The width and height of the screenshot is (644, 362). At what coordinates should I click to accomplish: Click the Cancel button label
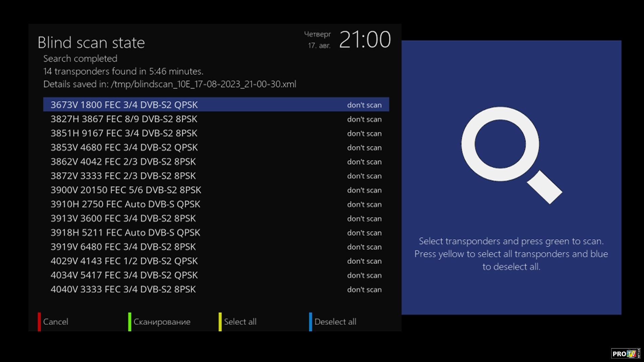coord(55,322)
